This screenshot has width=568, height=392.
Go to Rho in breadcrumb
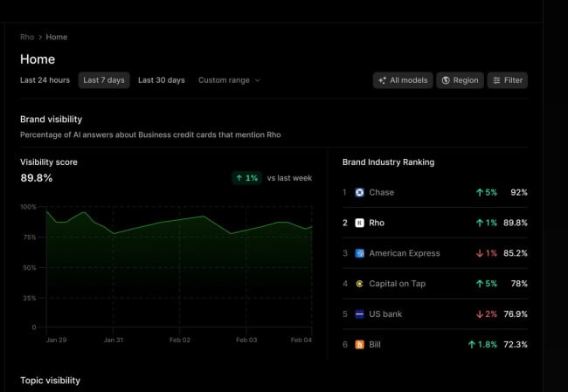tap(27, 37)
